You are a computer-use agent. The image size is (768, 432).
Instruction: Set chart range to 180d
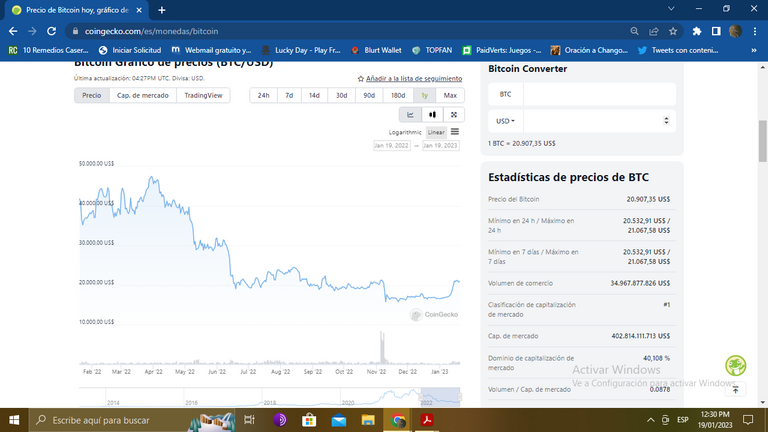[x=398, y=96]
